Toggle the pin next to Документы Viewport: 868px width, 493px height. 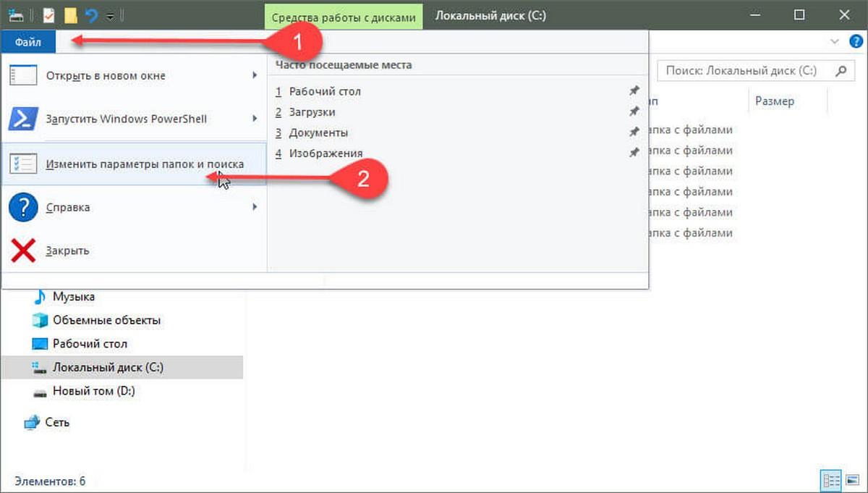click(x=634, y=132)
